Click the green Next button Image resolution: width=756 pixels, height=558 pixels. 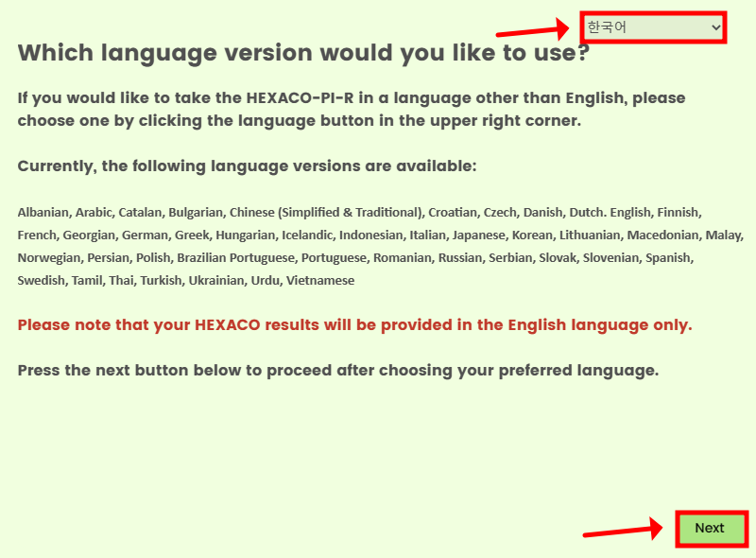tap(712, 528)
